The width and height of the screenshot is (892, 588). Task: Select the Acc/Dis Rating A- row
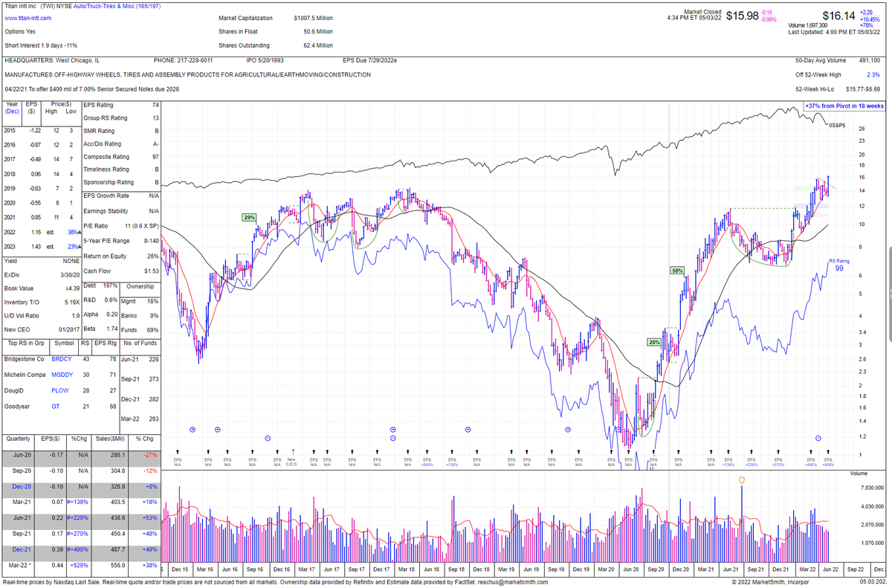120,144
